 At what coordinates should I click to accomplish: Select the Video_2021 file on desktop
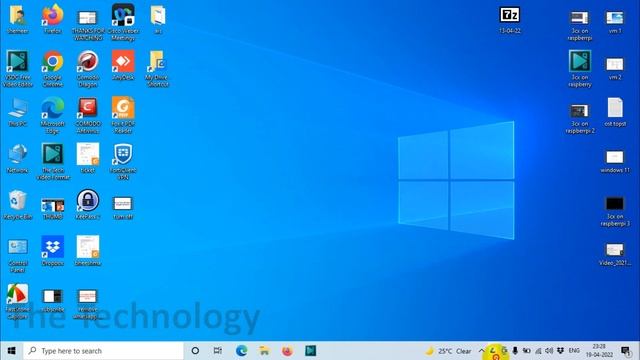click(x=615, y=254)
